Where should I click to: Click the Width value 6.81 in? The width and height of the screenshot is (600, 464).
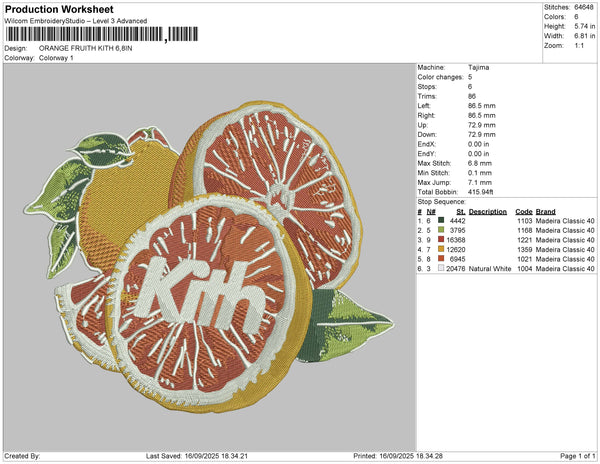585,36
